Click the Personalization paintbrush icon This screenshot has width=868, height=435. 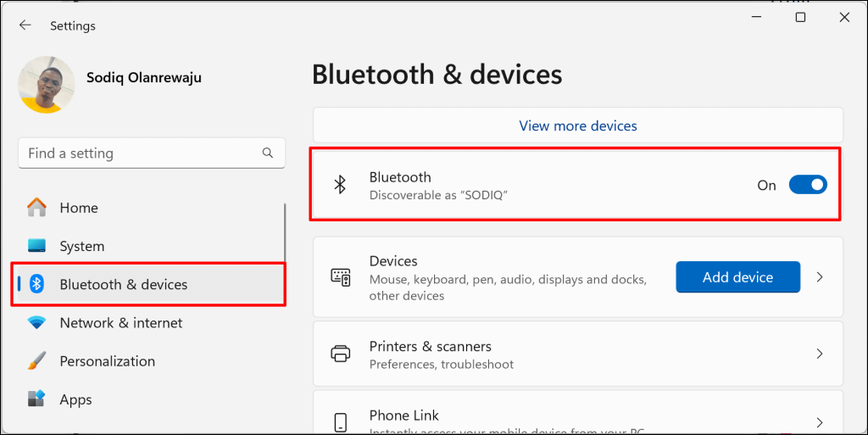point(36,361)
